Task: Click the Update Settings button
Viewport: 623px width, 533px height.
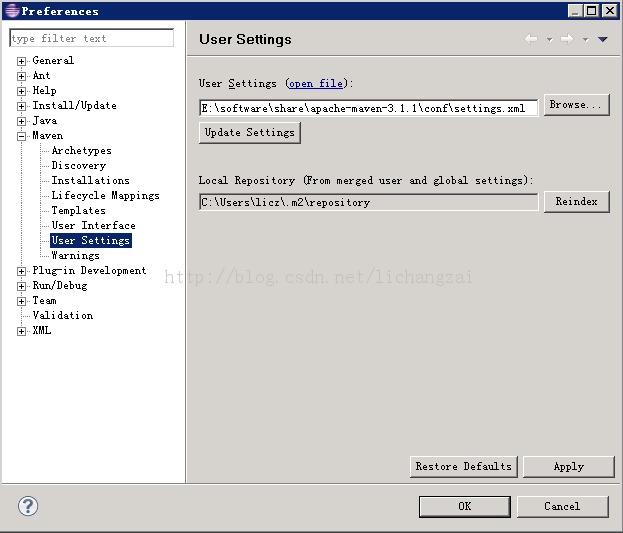Action: pos(249,133)
